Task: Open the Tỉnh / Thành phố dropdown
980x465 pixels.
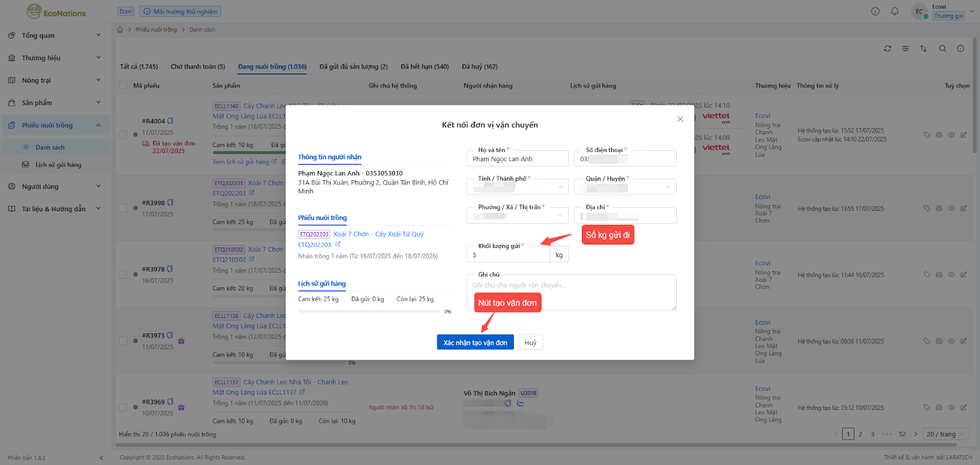Action: point(518,187)
